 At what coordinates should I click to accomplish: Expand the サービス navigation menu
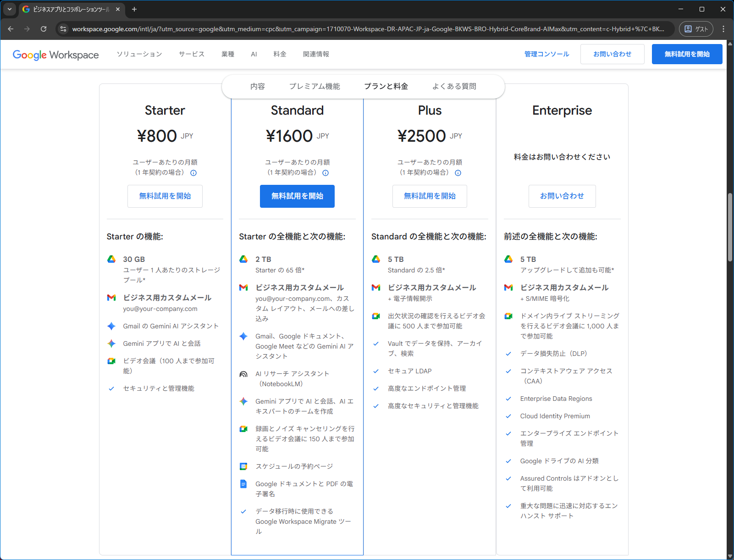(192, 54)
